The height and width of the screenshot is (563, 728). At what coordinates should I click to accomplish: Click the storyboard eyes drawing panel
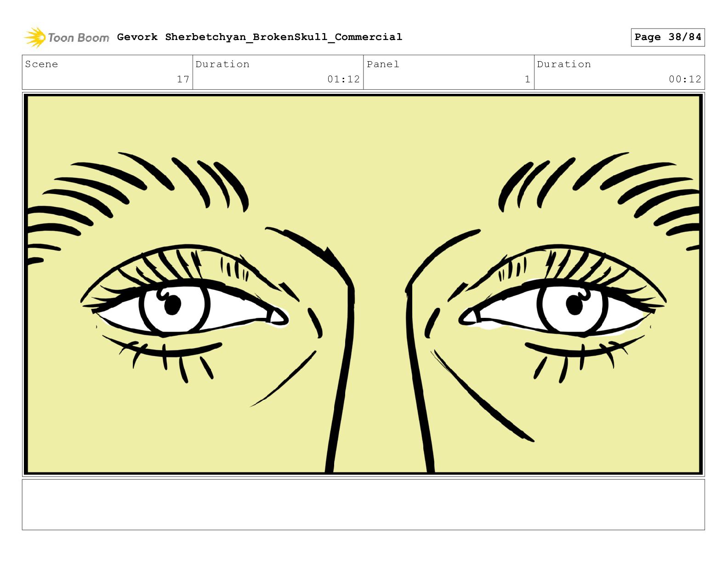click(x=363, y=284)
